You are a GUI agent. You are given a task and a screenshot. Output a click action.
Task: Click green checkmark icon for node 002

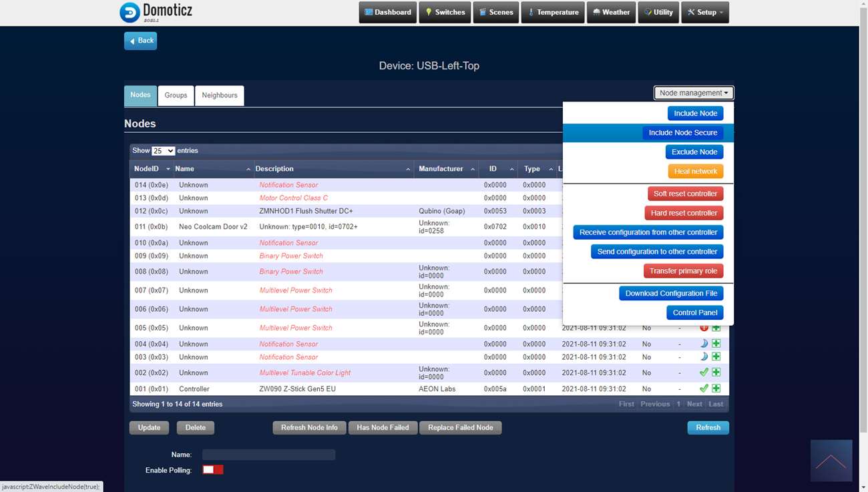(x=704, y=373)
